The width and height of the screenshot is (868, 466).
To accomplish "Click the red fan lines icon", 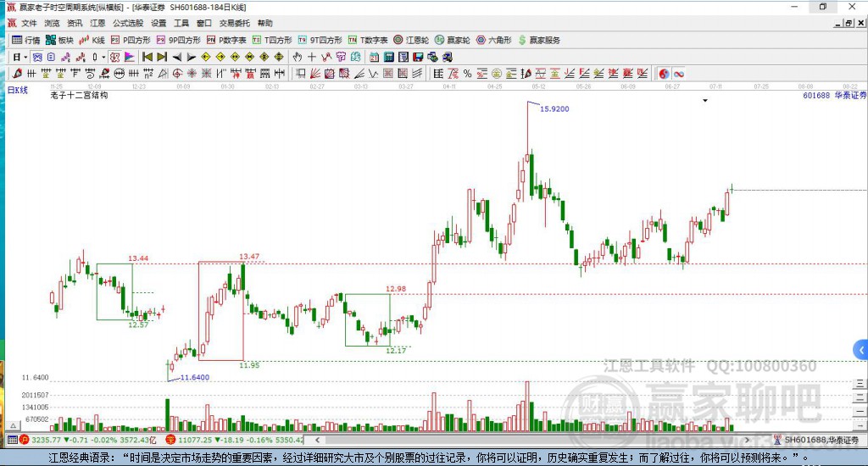I will [315, 74].
